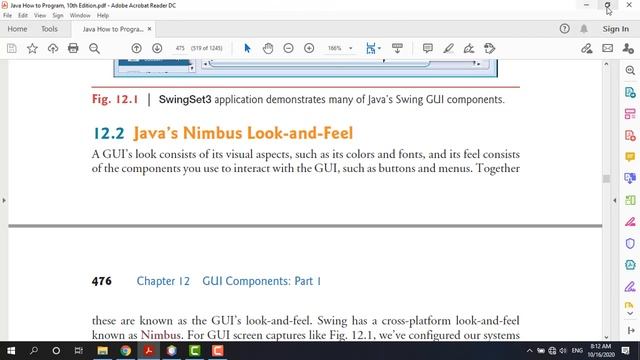Close the Java How to Program tab
The height and width of the screenshot is (360, 640).
pos(149,29)
